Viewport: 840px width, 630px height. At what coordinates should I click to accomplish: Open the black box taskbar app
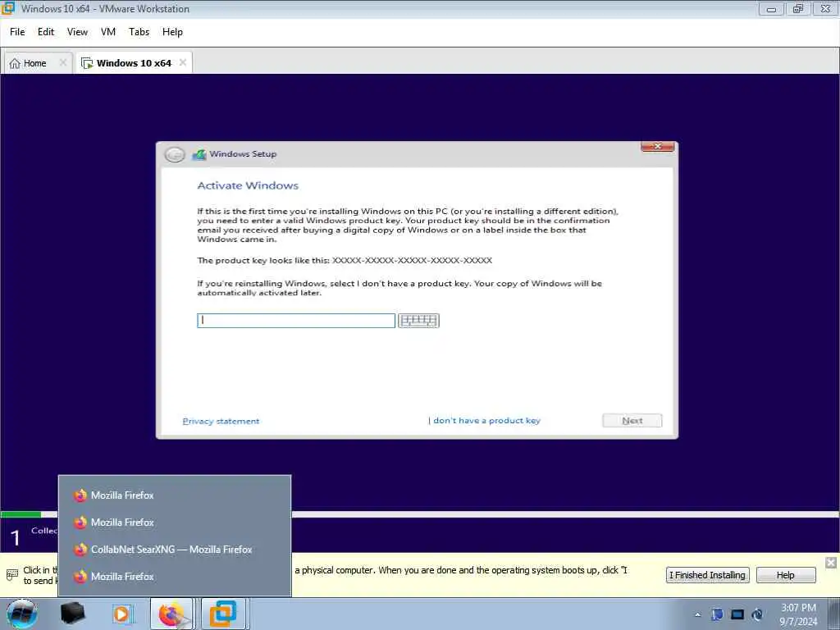pos(72,614)
